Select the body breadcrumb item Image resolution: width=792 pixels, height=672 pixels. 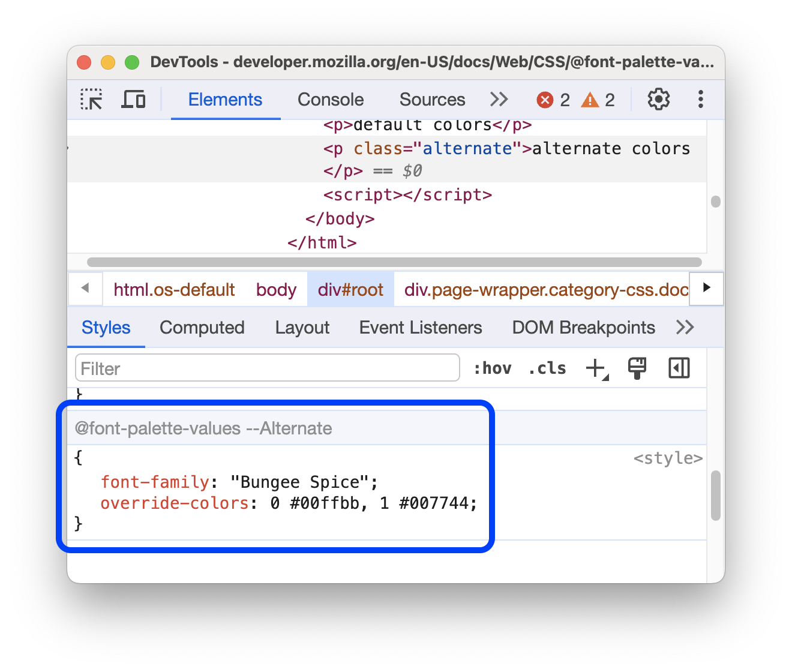[276, 289]
